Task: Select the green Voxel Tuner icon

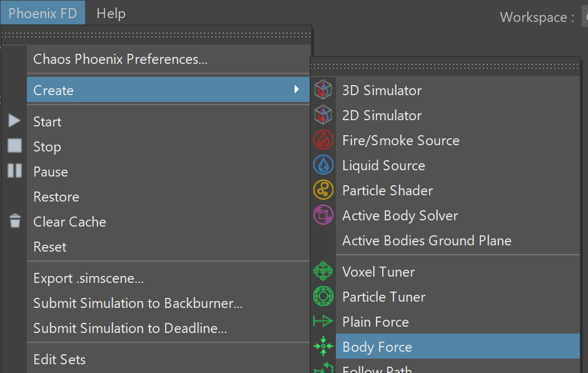Action: tap(323, 272)
